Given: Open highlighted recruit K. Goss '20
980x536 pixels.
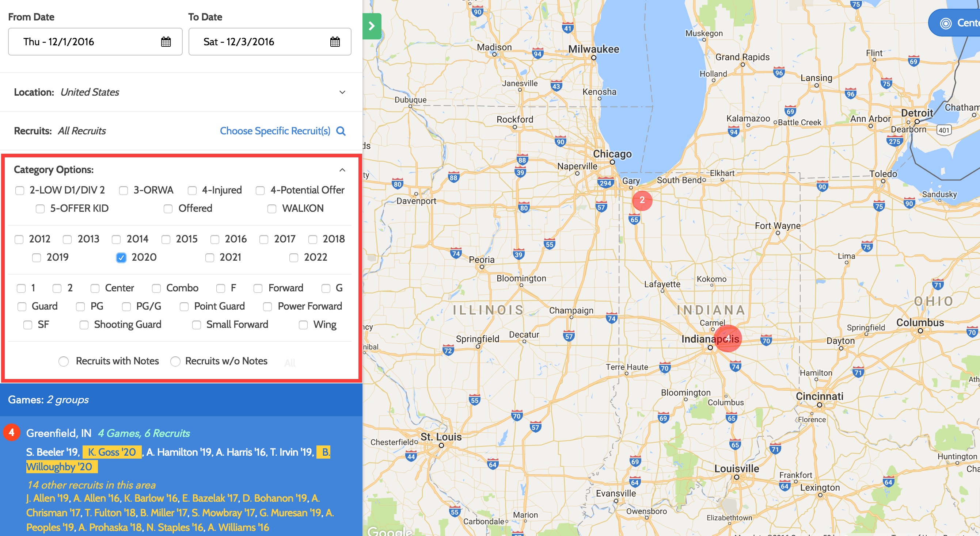Looking at the screenshot, I should tap(111, 452).
